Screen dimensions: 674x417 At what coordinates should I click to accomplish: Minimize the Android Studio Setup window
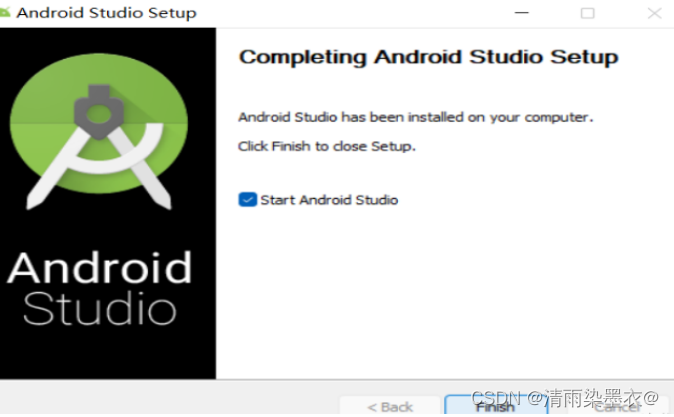521,13
